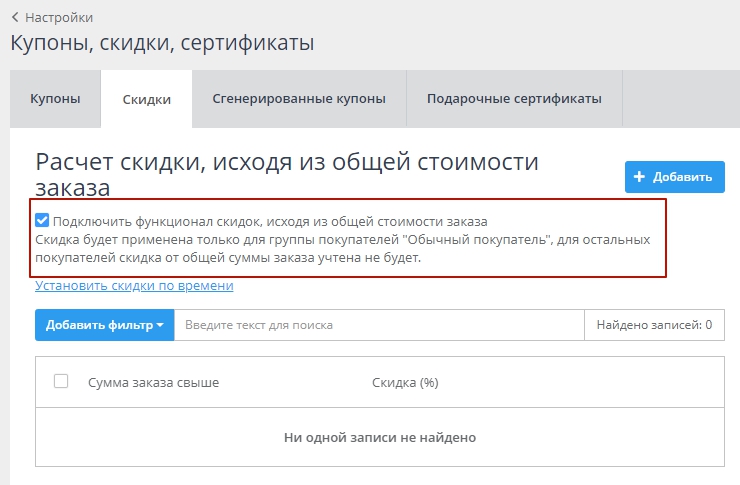740x485 pixels.
Task: Click the back chevron next to Настройки
Action: point(15,17)
